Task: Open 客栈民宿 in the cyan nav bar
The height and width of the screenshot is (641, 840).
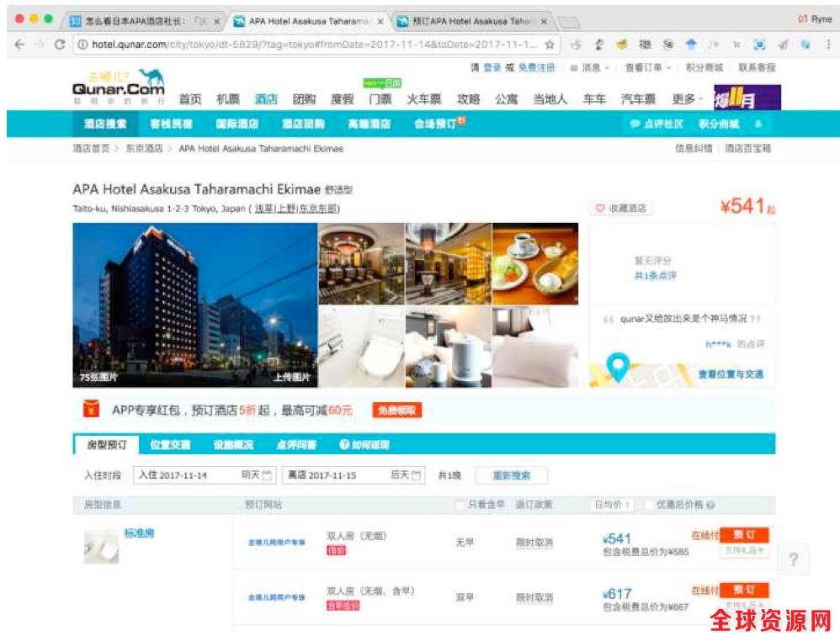Action: point(171,124)
